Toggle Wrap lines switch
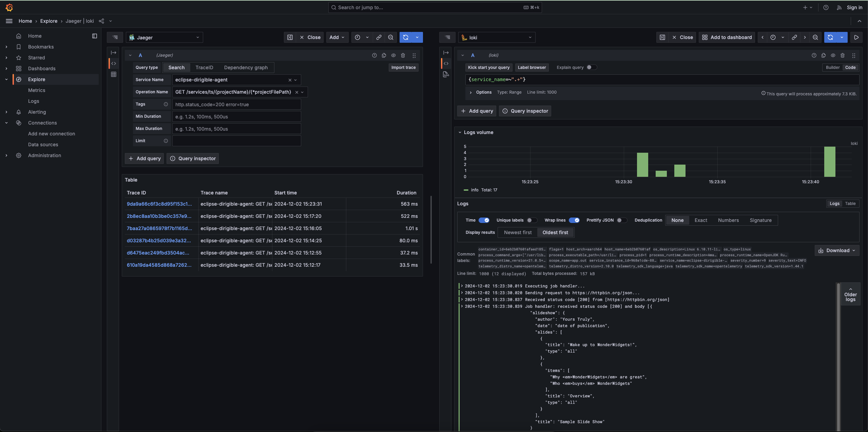 [574, 220]
